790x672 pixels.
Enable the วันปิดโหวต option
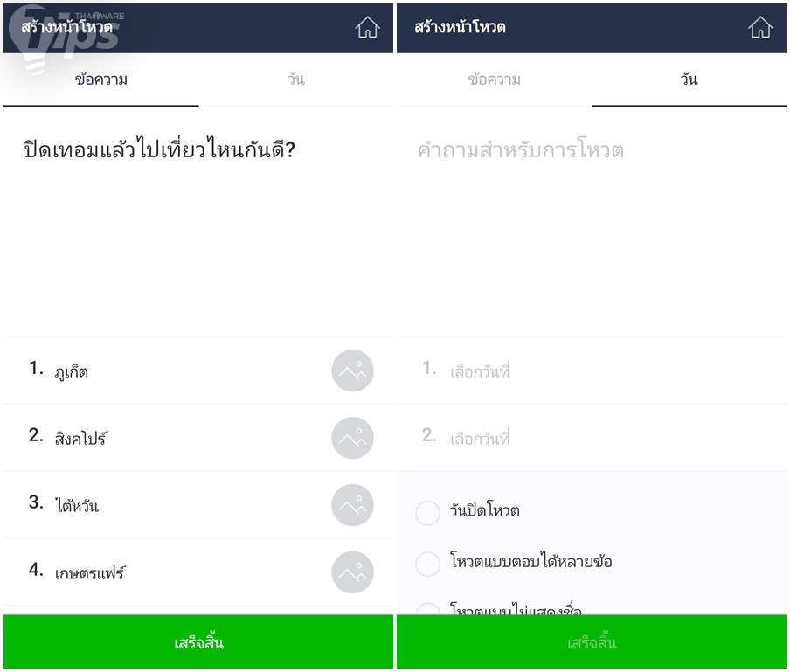pyautogui.click(x=427, y=513)
